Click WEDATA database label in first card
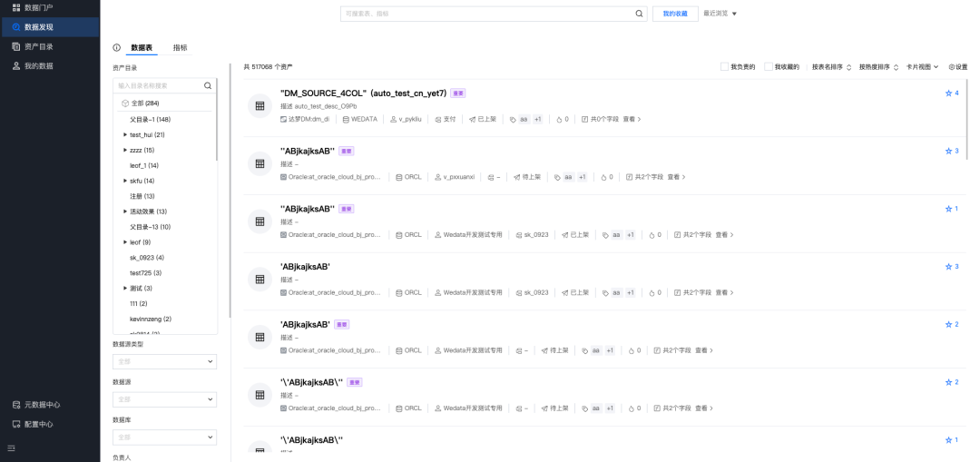This screenshot has width=980, height=462. pos(360,119)
